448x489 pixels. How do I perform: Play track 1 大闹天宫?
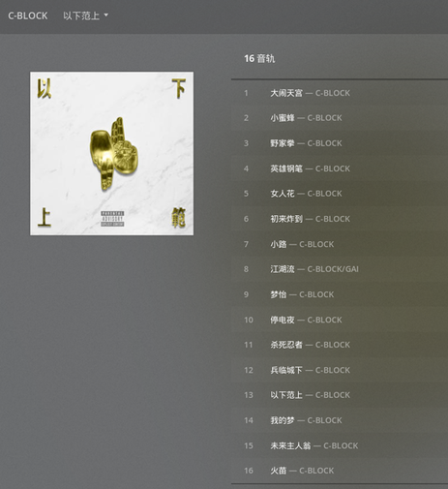340,93
